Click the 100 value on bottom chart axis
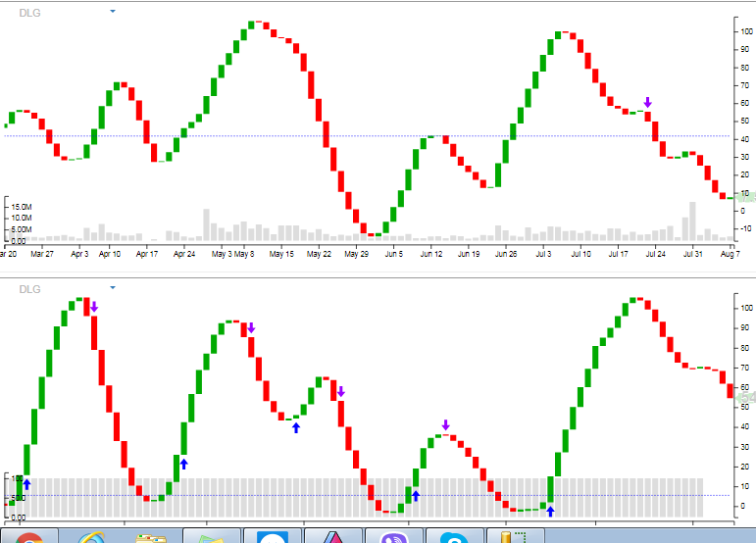 click(747, 308)
